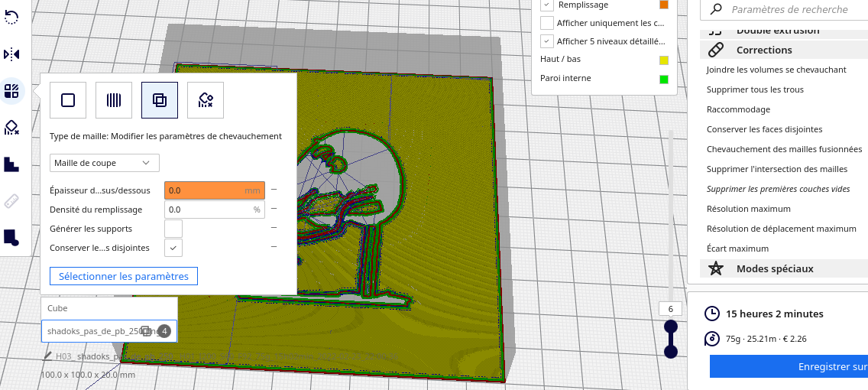Remove the Densité du remplissage setting
Viewport: 868px width, 390px height.
point(274,210)
